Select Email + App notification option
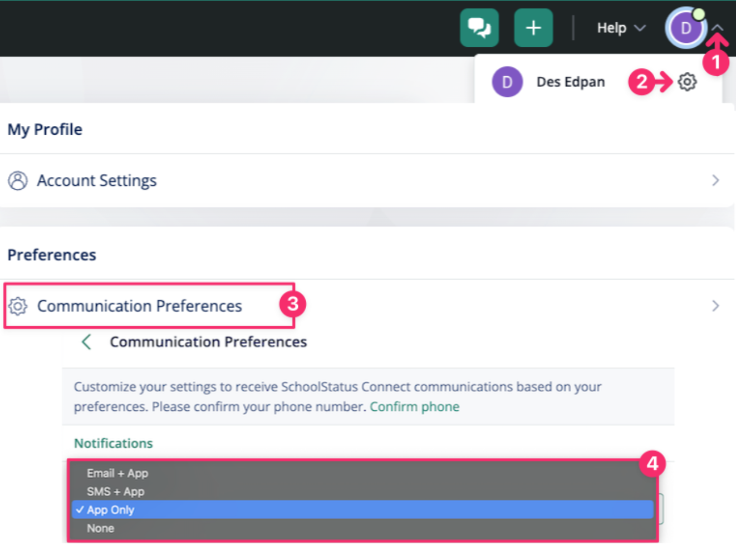This screenshot has width=736, height=560. [117, 473]
